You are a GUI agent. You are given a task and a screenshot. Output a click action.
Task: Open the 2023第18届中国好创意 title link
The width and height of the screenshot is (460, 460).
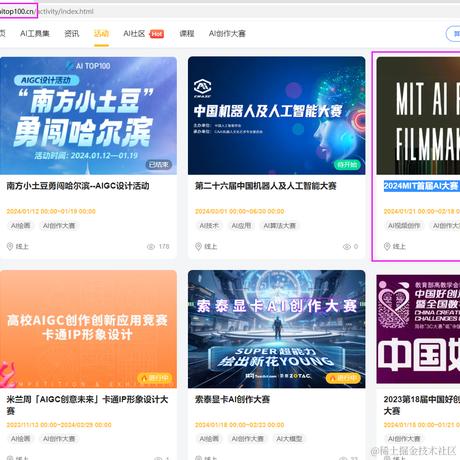click(422, 405)
